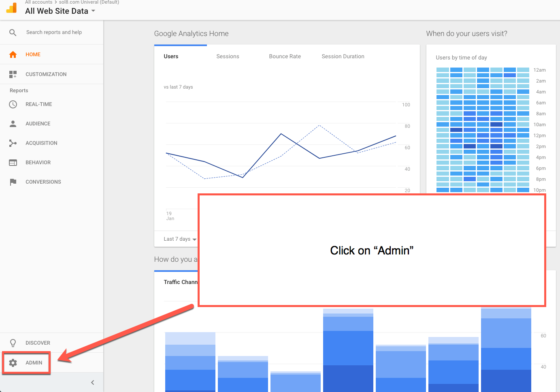
Task: Switch to the Bounce Rate tab
Action: (x=285, y=56)
